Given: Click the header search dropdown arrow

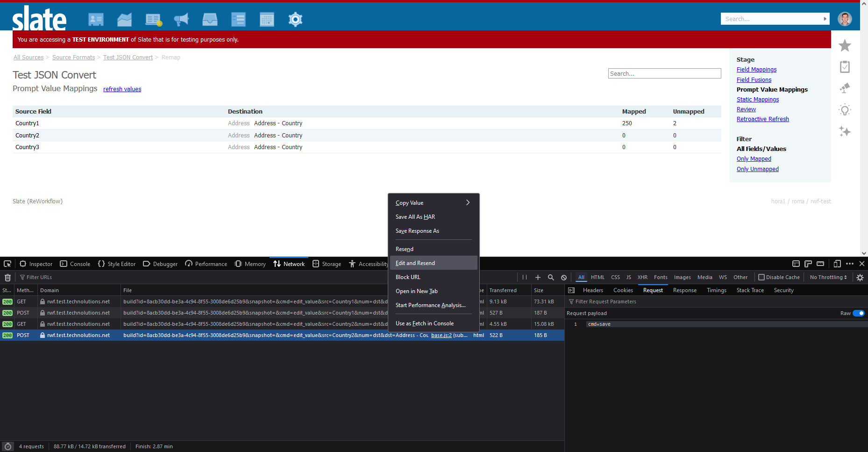Looking at the screenshot, I should pyautogui.click(x=825, y=19).
